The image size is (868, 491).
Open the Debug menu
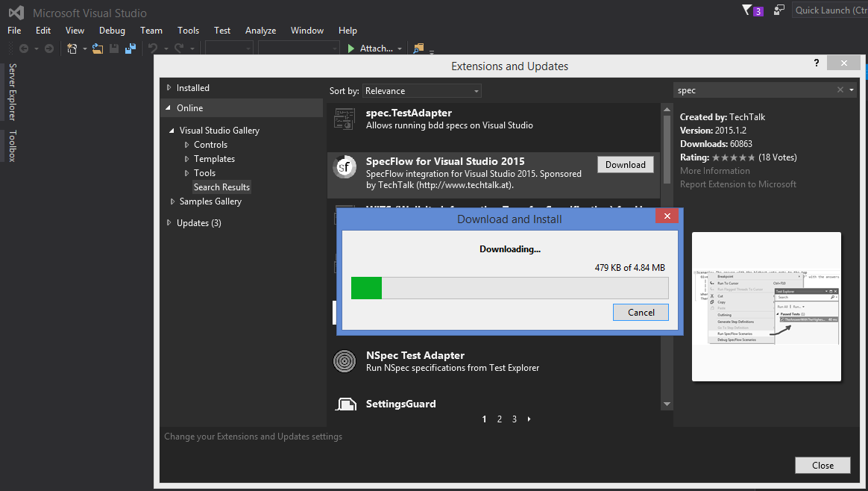pos(112,31)
